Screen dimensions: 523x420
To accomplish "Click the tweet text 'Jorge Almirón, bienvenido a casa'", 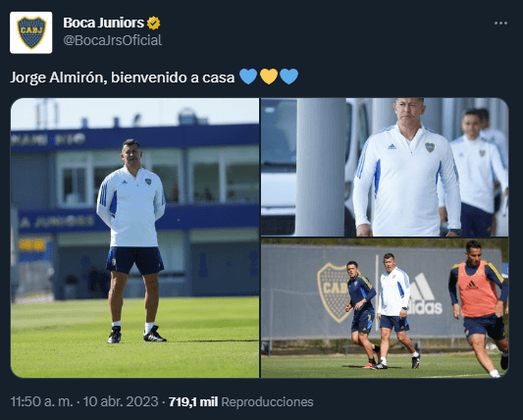I will coord(123,78).
